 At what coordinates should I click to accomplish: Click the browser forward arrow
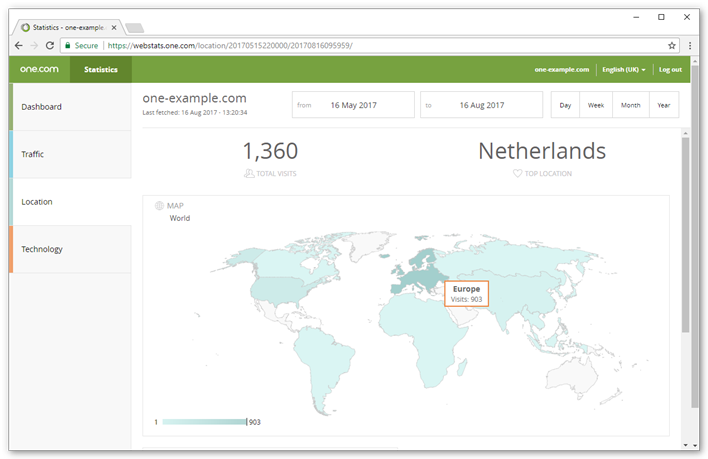click(x=34, y=46)
